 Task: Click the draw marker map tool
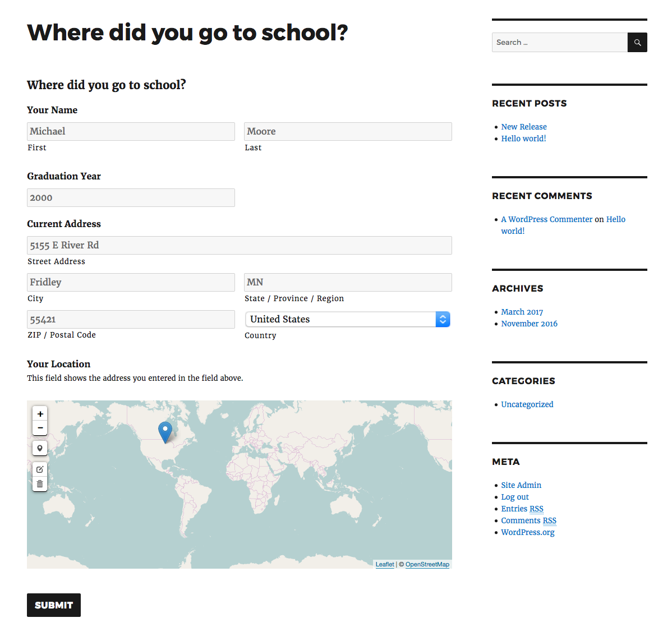coord(40,448)
